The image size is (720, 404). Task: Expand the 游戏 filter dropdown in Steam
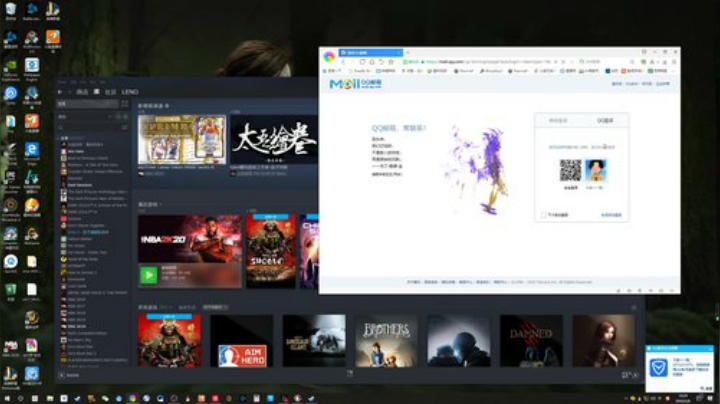coord(109,117)
